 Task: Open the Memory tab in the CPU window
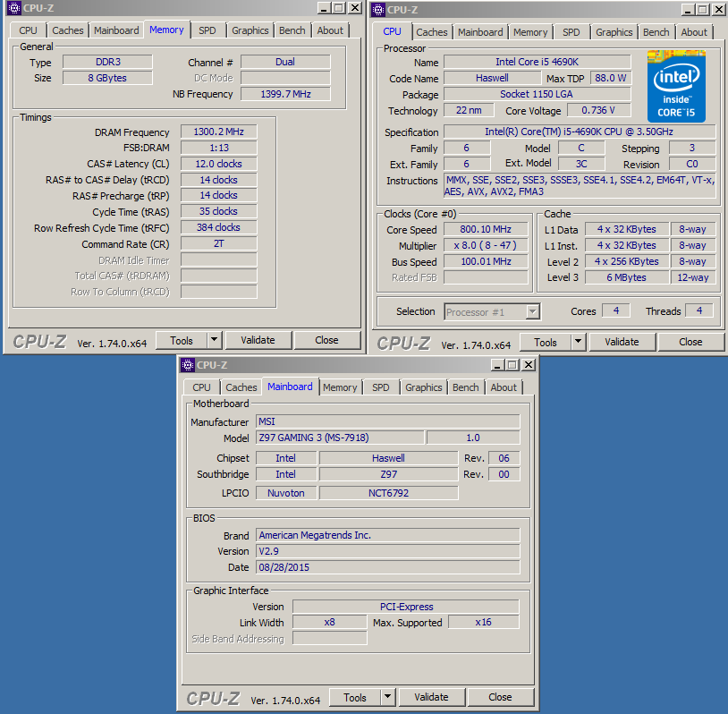pyautogui.click(x=530, y=32)
